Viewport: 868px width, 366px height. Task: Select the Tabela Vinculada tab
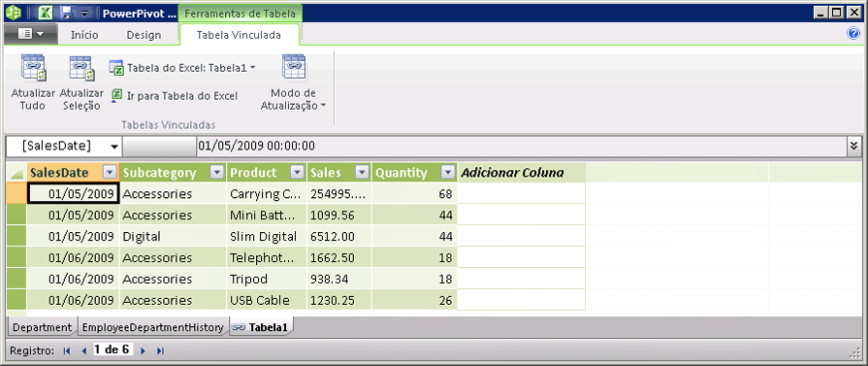click(x=240, y=35)
